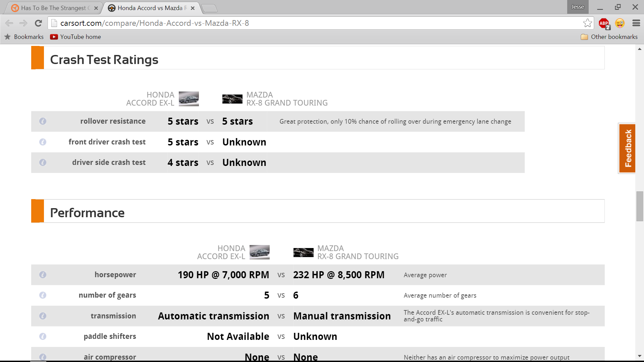The height and width of the screenshot is (362, 644).
Task: Open the Chrome hamburger menu
Action: coord(636,23)
